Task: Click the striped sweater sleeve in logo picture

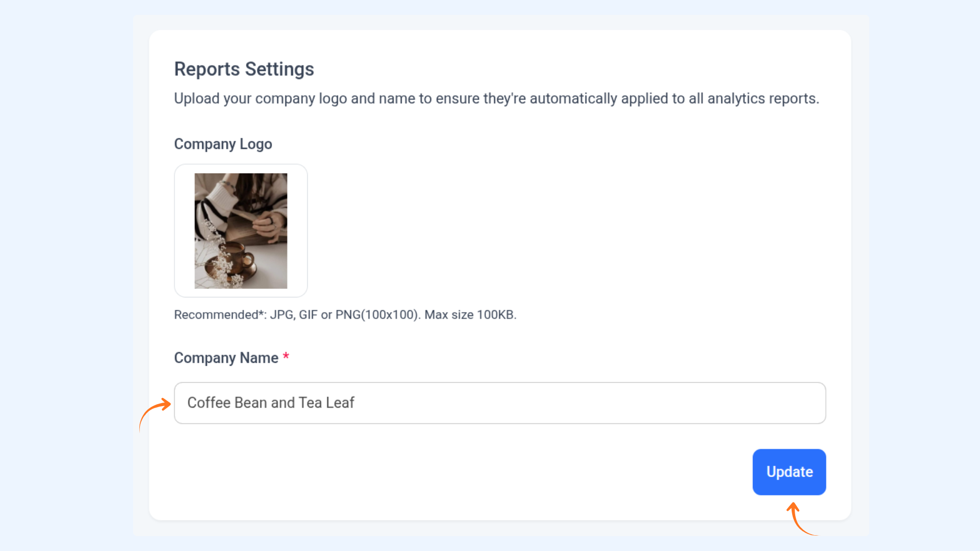Action: coord(210,209)
